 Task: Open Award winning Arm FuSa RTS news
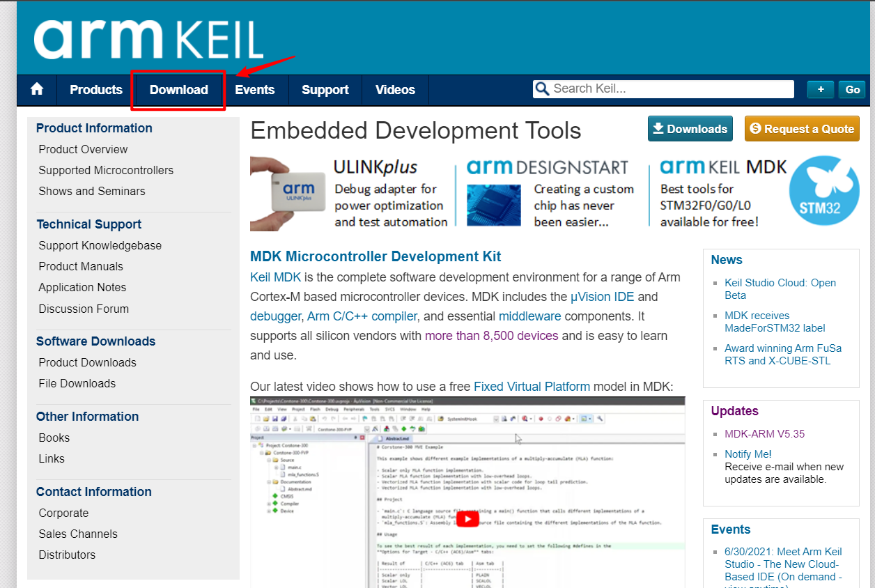[x=783, y=355]
